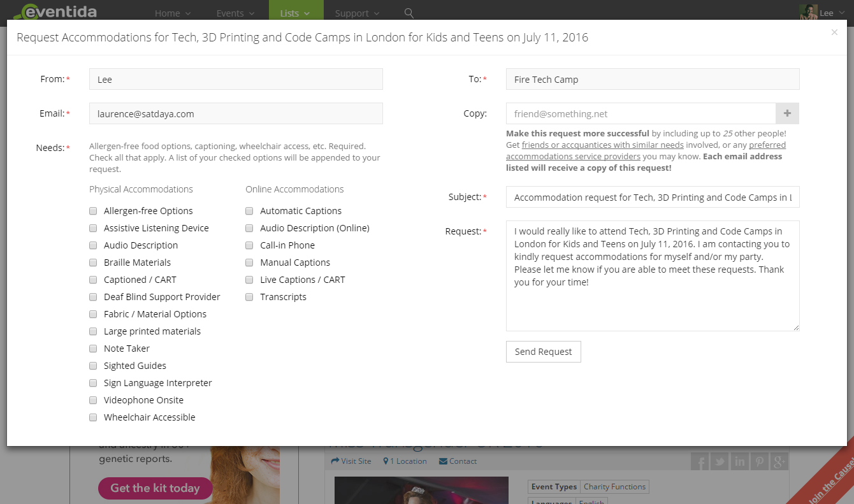The width and height of the screenshot is (854, 504).
Task: Click the event image thumbnail below dialog
Action: point(421,490)
